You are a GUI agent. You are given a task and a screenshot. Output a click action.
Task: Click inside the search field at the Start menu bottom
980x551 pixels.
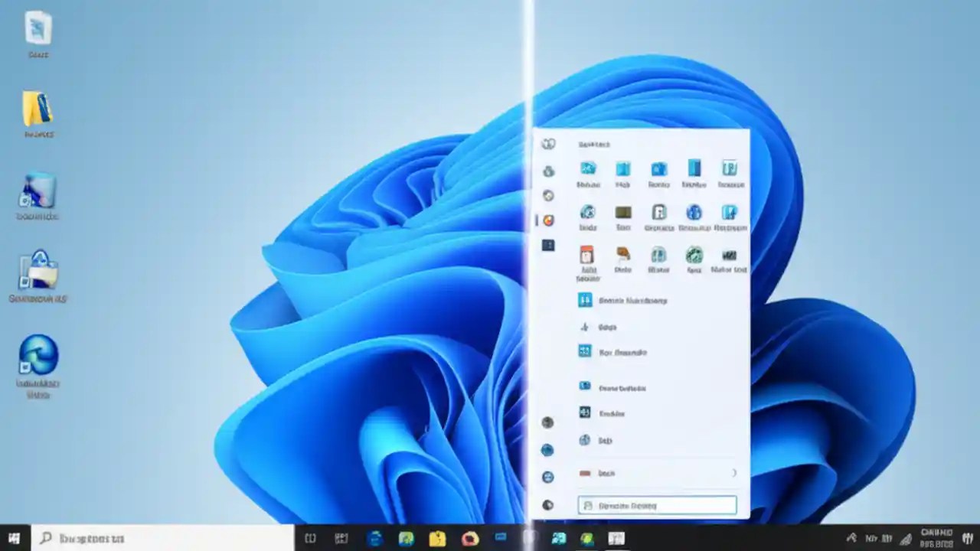click(x=657, y=505)
